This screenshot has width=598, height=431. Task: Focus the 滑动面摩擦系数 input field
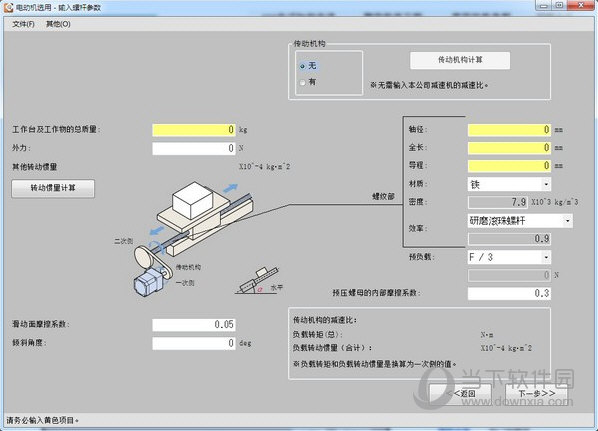coord(194,325)
